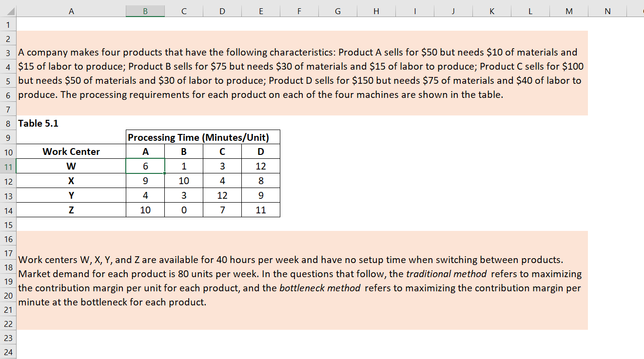Click the cell labeled W in the table

tap(71, 166)
